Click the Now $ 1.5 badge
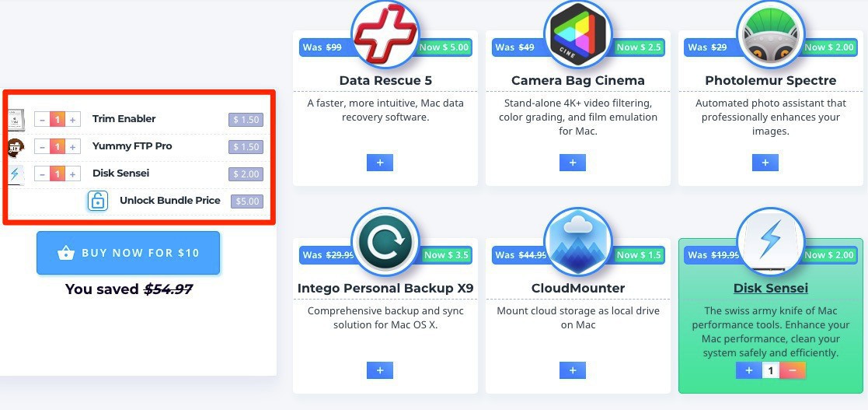 tap(639, 255)
